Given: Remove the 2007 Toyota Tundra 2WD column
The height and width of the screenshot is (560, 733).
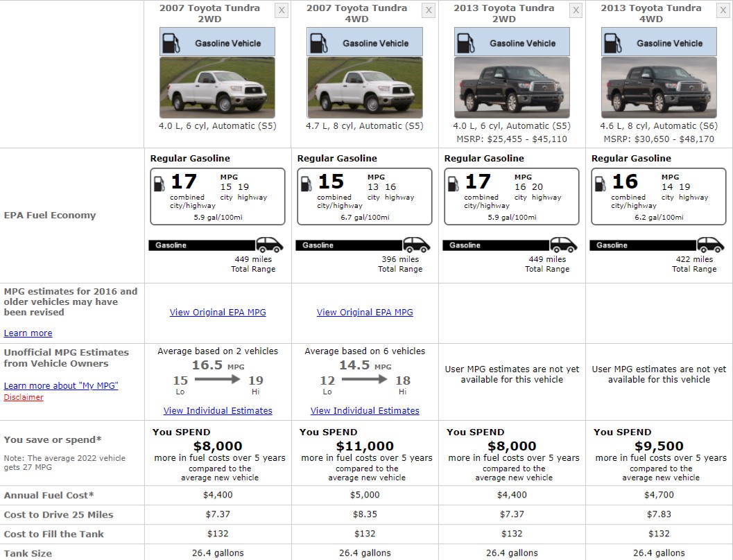Looking at the screenshot, I should [282, 10].
